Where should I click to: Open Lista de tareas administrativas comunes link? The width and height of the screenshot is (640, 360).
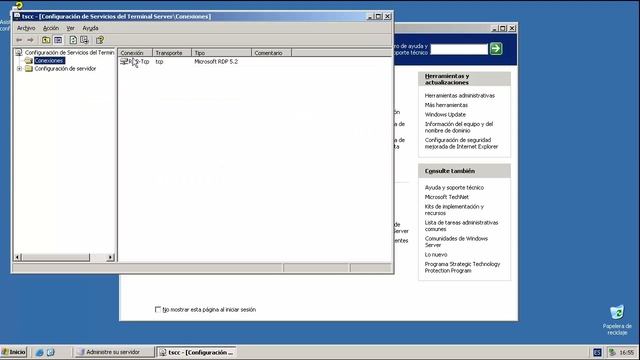(x=461, y=226)
